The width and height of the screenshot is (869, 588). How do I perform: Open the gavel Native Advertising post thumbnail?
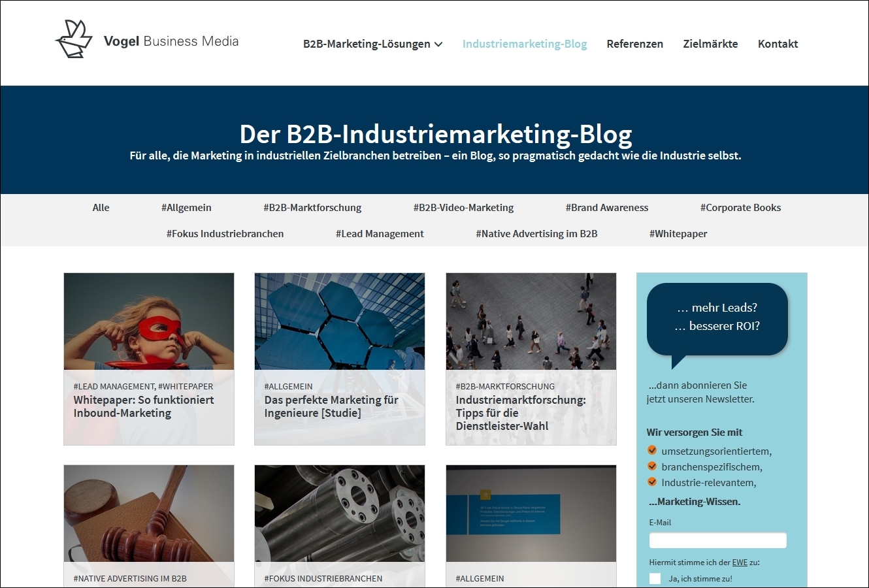pyautogui.click(x=149, y=514)
